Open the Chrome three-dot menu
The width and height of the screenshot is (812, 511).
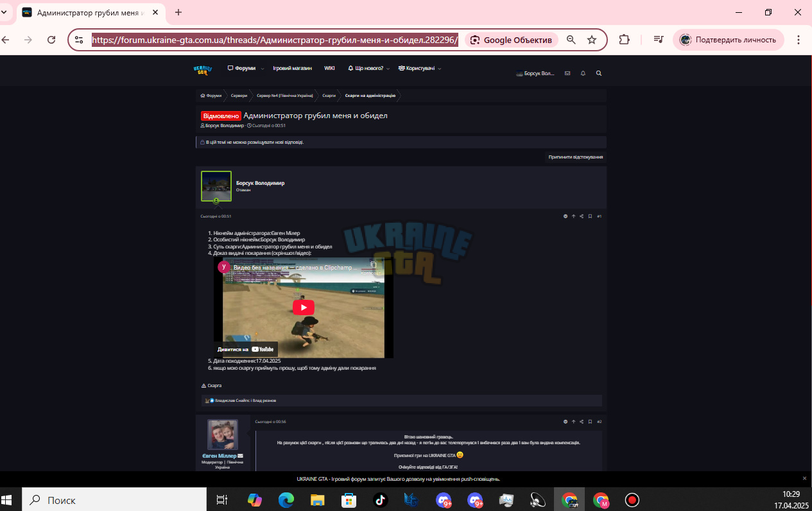click(799, 40)
